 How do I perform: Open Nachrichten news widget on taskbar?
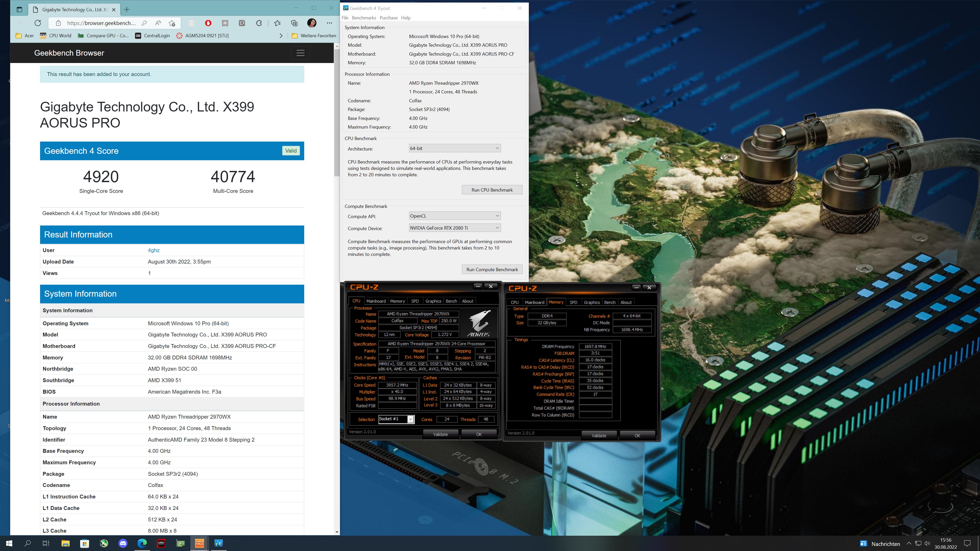(880, 544)
